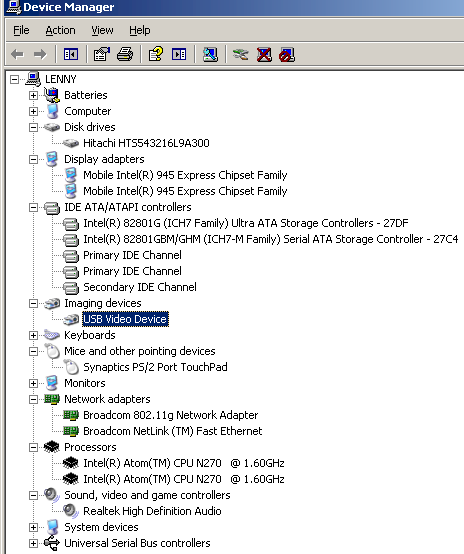464x554 pixels.
Task: Expand the System devices category
Action: 33,527
